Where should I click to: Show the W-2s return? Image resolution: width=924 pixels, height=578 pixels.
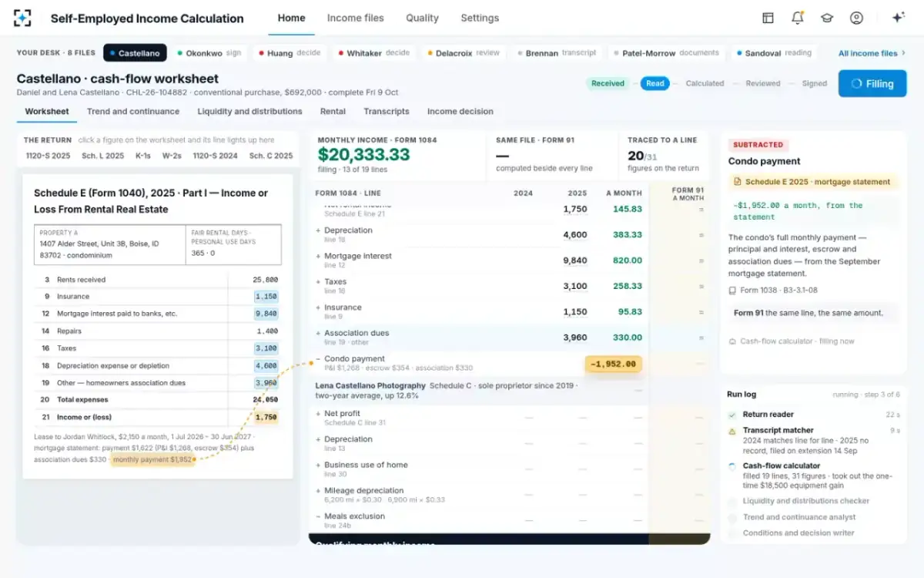click(x=172, y=156)
